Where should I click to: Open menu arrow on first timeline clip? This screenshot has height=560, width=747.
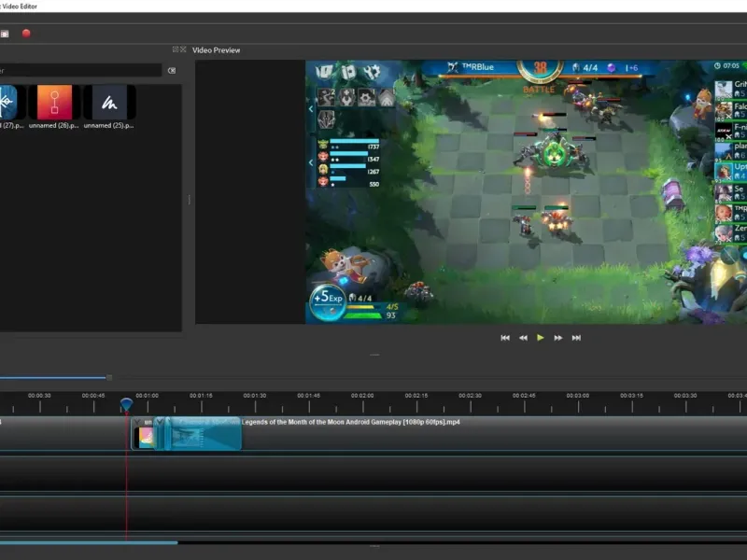137,422
